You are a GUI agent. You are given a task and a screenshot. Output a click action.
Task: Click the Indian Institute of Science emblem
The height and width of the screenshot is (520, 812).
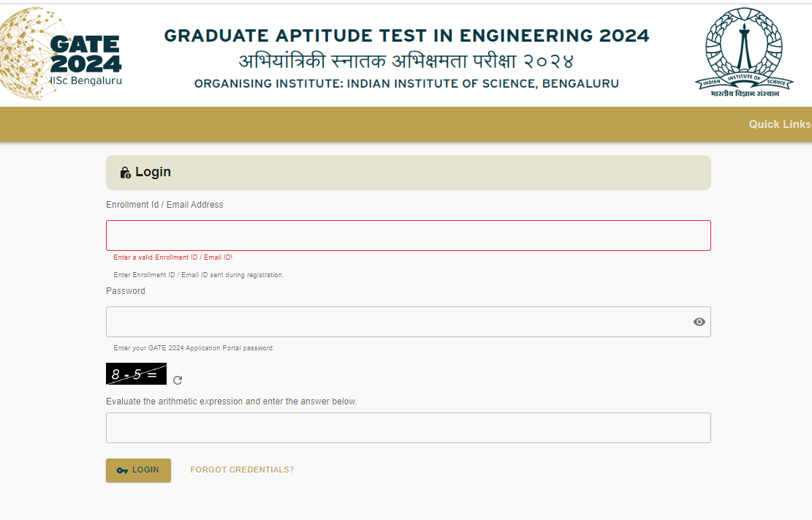744,53
